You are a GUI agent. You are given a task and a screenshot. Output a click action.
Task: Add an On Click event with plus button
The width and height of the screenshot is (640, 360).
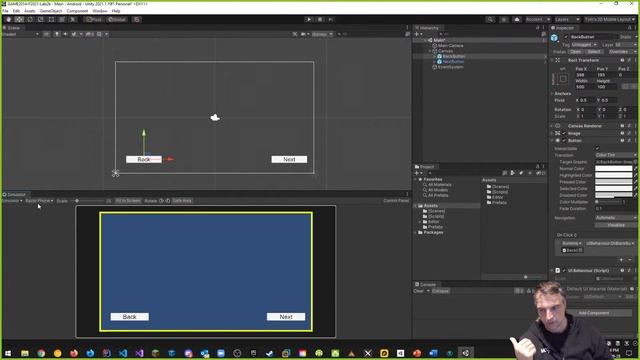[622, 260]
